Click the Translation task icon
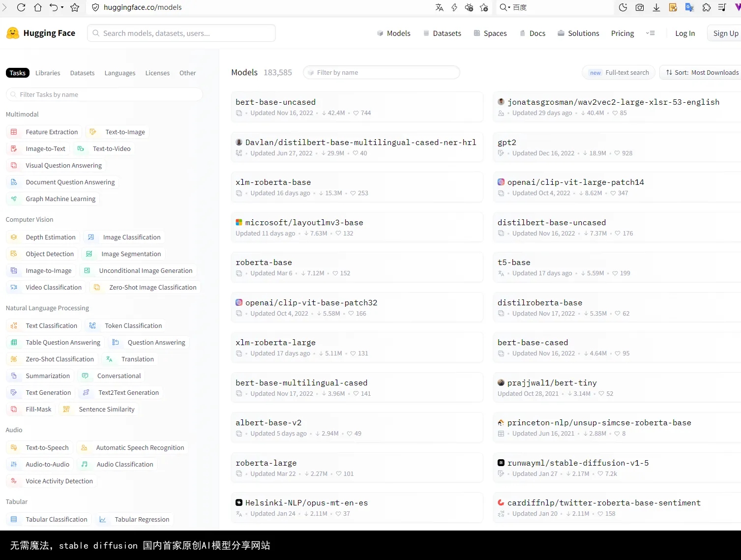This screenshot has width=741, height=560. (x=110, y=359)
